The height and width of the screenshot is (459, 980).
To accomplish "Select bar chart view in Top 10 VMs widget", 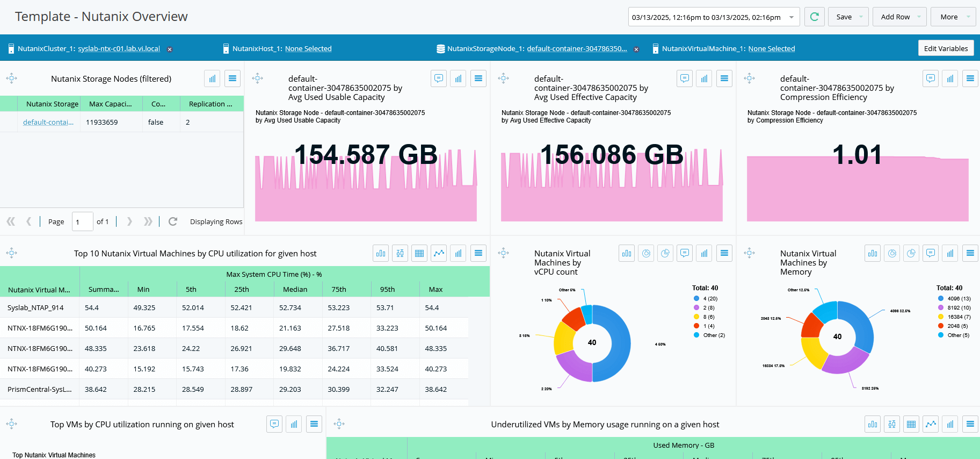I will (381, 253).
